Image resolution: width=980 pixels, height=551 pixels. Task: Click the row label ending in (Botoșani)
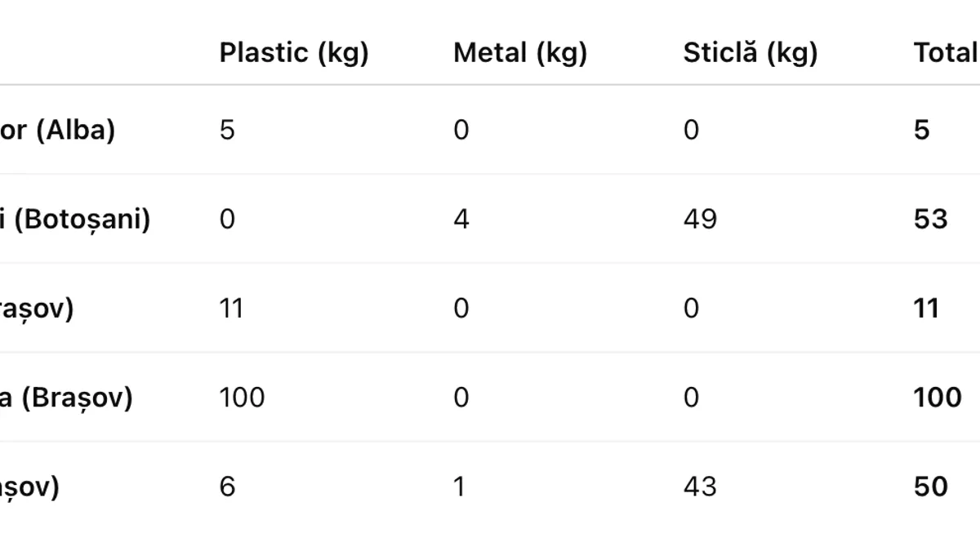click(x=75, y=219)
